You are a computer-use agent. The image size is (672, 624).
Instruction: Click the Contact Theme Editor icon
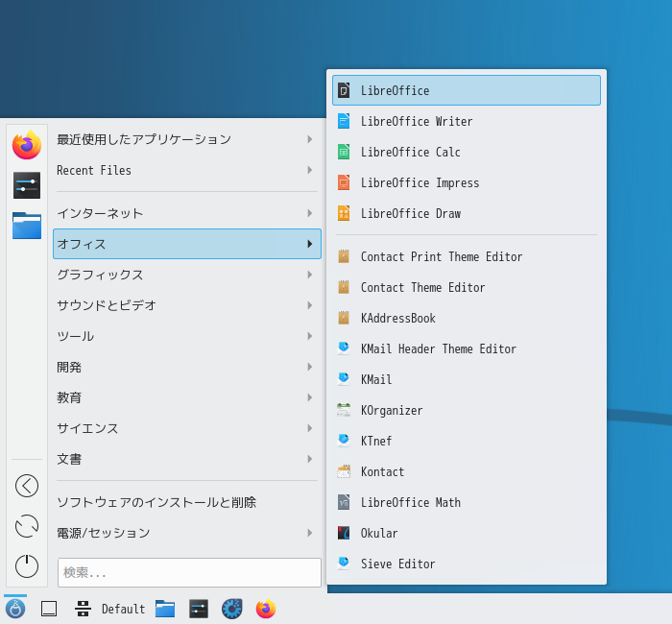pyautogui.click(x=344, y=287)
